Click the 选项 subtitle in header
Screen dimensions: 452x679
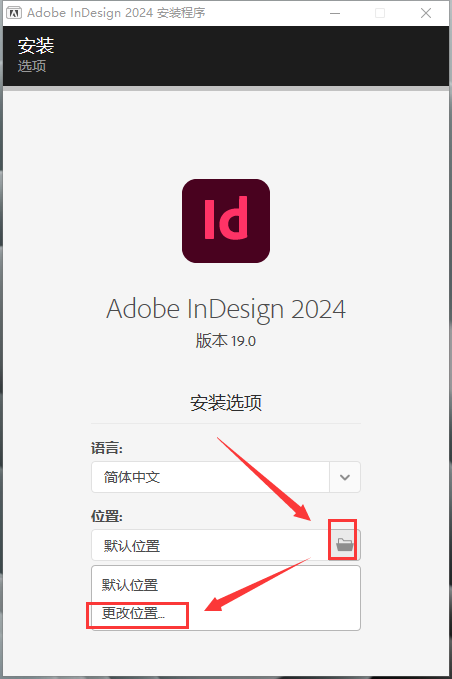[x=32, y=66]
